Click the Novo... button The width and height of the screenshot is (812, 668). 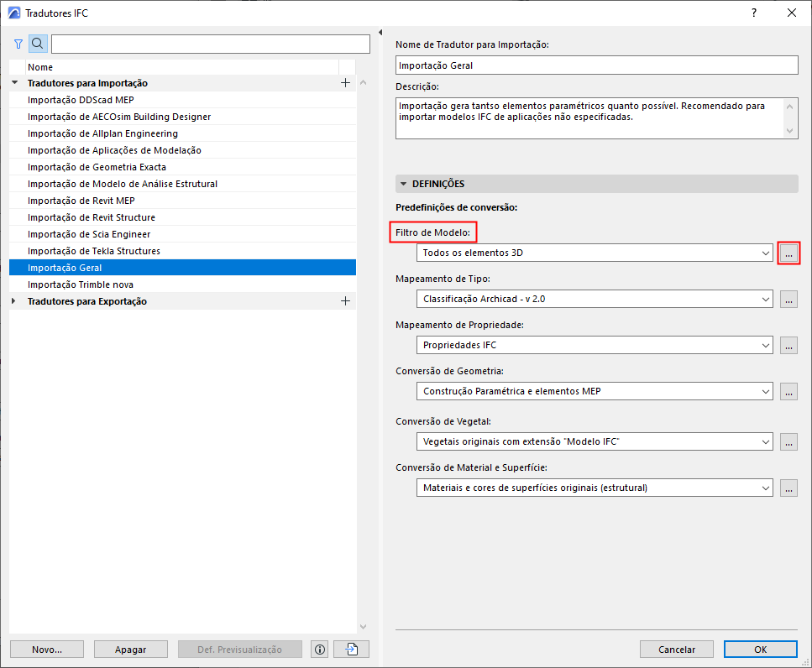tap(47, 650)
